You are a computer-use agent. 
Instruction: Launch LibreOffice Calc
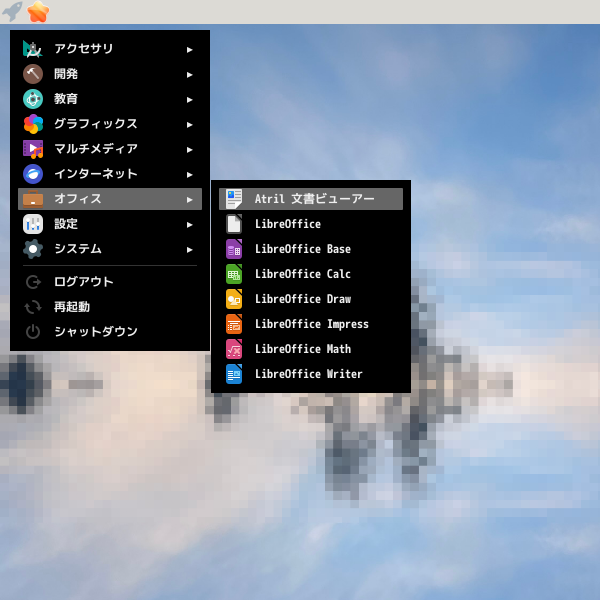[x=311, y=274]
